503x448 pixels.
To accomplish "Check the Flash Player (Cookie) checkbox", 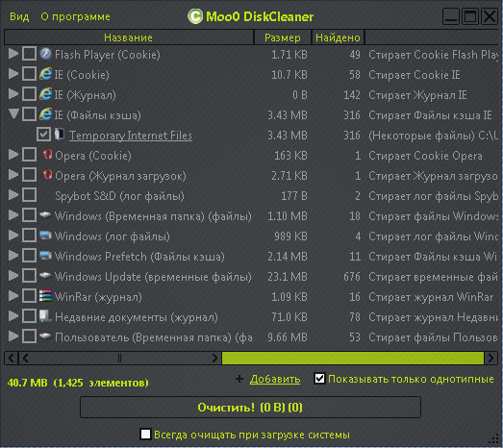I will coord(29,54).
